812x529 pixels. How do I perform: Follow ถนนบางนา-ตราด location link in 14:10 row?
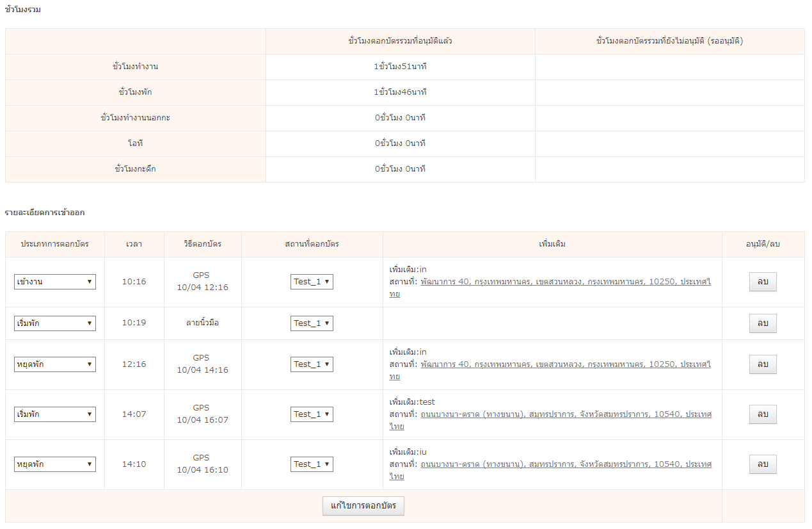click(x=565, y=464)
